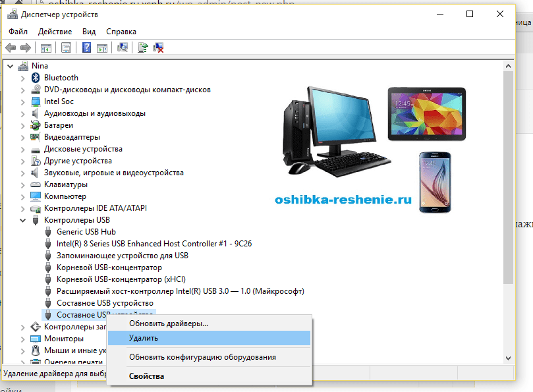The image size is (533, 392).
Task: Click the Батареи battery icon
Action: (x=36, y=125)
